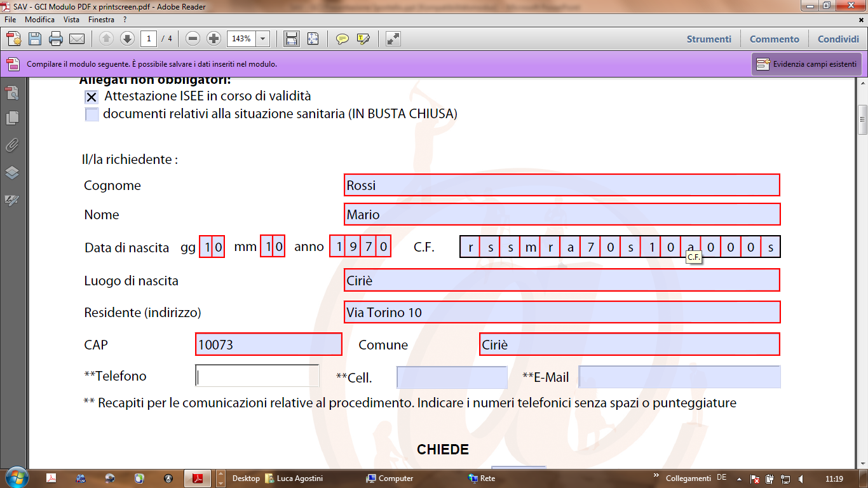The width and height of the screenshot is (868, 488).
Task: Click the Nome field containing Mario
Action: (x=562, y=214)
